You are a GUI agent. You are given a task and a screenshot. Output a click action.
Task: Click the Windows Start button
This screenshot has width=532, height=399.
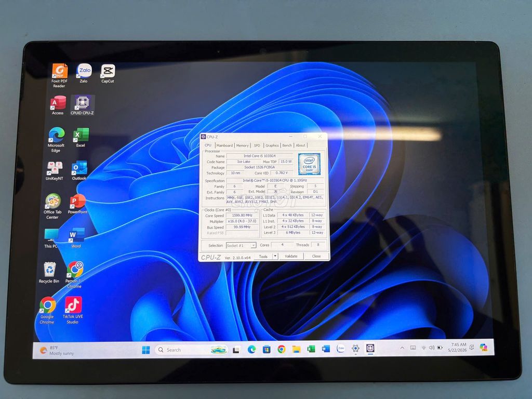[x=146, y=350]
